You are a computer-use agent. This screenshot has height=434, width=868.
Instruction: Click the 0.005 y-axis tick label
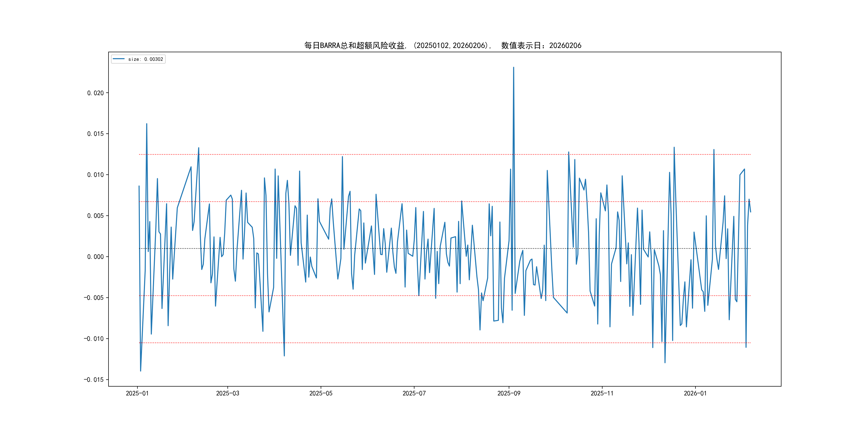coord(95,216)
